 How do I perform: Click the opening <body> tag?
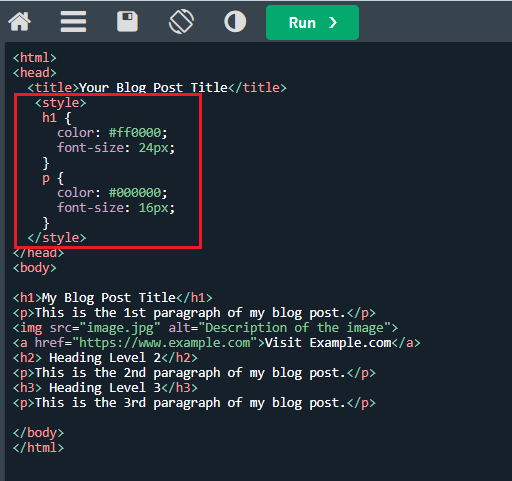pyautogui.click(x=35, y=268)
